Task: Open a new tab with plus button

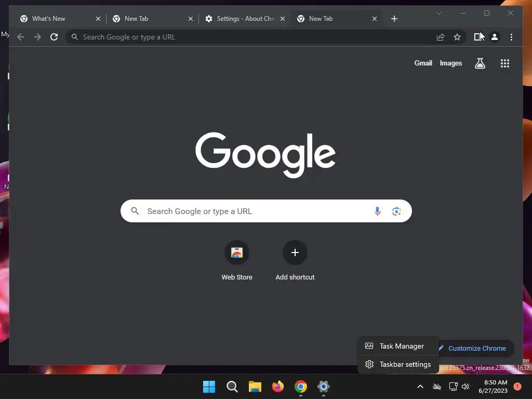Action: (x=394, y=19)
